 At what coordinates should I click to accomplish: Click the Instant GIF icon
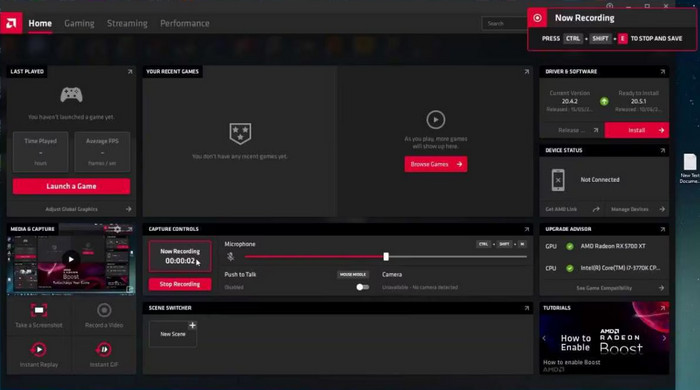pyautogui.click(x=104, y=349)
